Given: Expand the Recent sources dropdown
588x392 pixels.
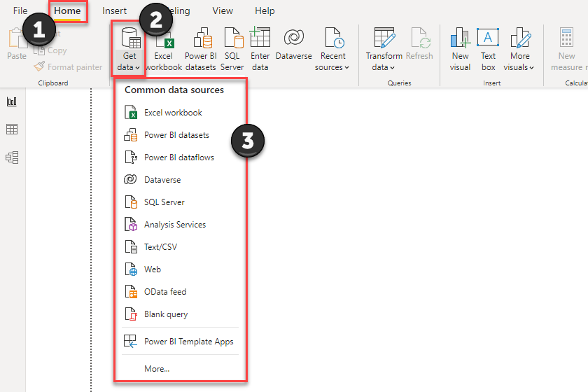Looking at the screenshot, I should pyautogui.click(x=332, y=49).
